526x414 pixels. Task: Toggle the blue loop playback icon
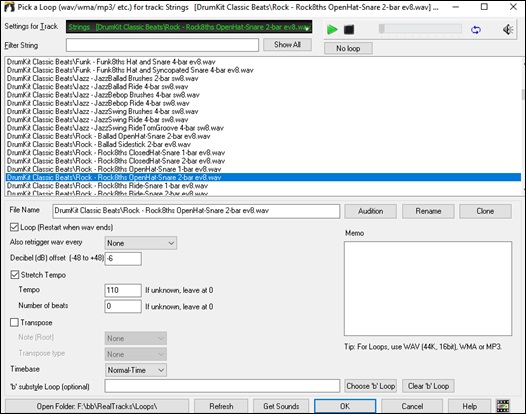pyautogui.click(x=476, y=30)
